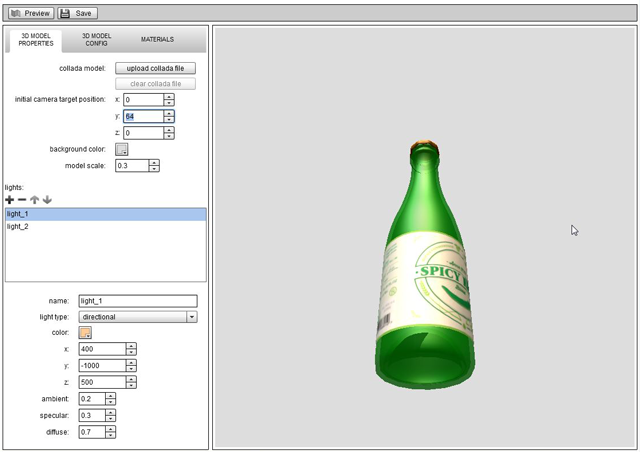Open the Materials tab
This screenshot has width=640, height=452.
(x=157, y=40)
